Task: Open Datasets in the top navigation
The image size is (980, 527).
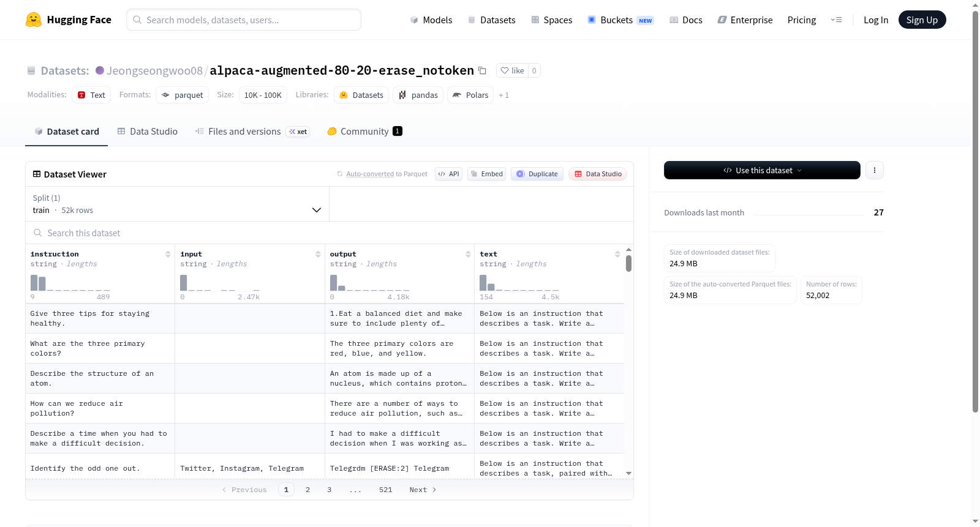Action: point(491,20)
